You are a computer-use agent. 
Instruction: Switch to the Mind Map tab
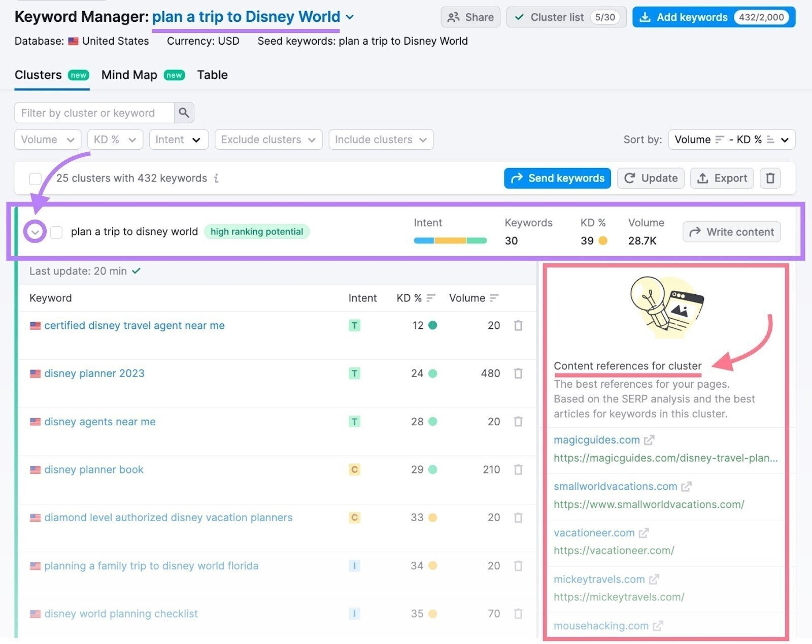pyautogui.click(x=143, y=75)
